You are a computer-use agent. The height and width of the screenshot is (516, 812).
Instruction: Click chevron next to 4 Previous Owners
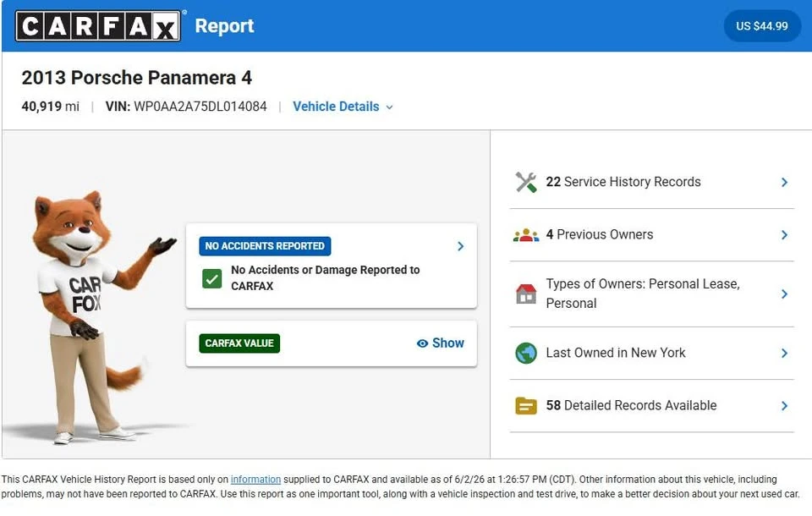click(x=785, y=235)
